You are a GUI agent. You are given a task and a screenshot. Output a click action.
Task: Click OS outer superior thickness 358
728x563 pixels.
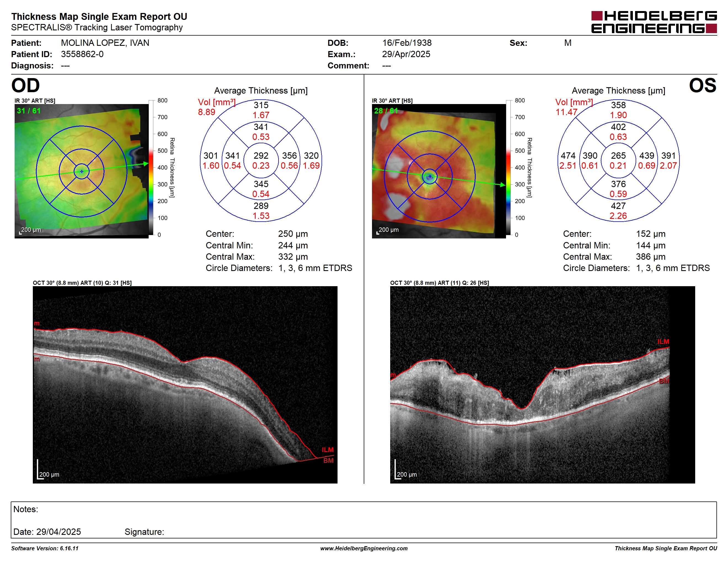pyautogui.click(x=618, y=105)
